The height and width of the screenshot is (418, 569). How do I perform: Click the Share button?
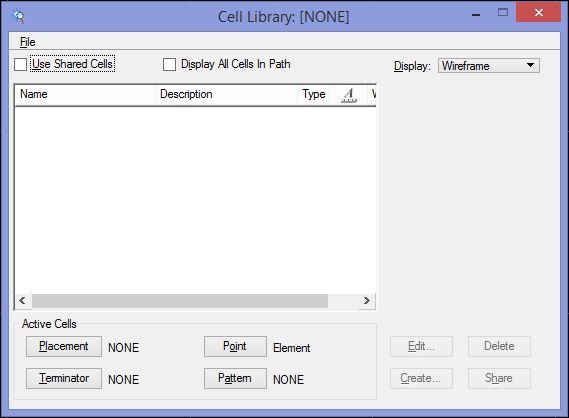tap(499, 378)
